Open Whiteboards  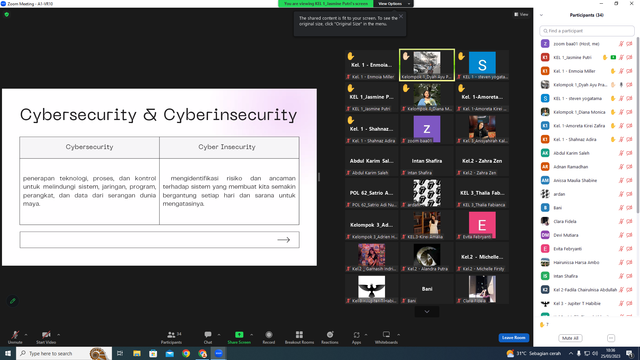[386, 337]
